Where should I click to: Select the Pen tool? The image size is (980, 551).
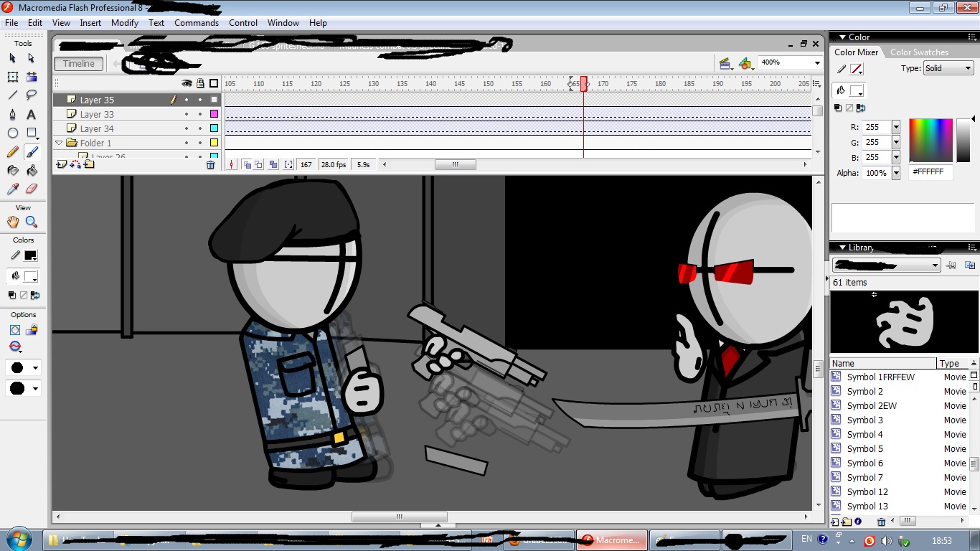(x=13, y=114)
